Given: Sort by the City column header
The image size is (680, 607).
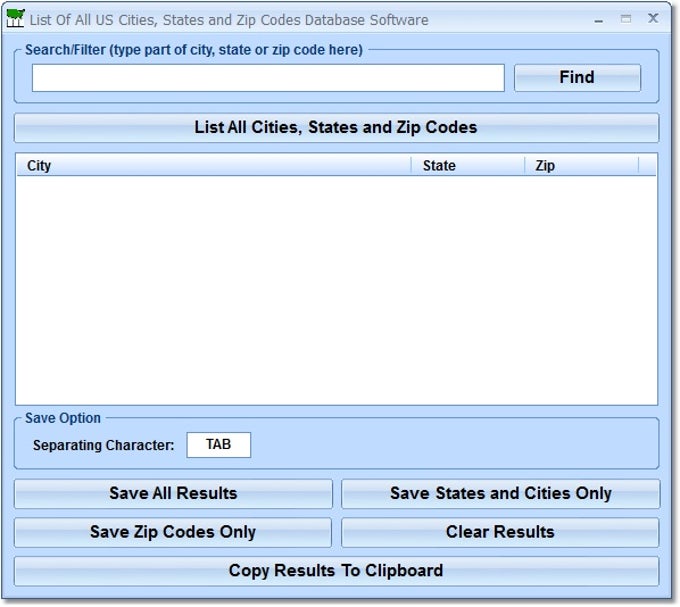Looking at the screenshot, I should pyautogui.click(x=213, y=166).
